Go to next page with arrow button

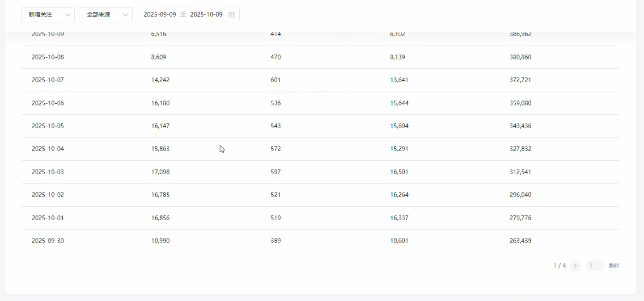point(575,266)
